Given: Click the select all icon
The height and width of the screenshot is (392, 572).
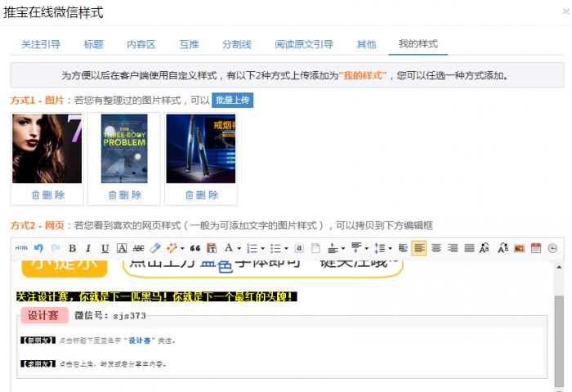Looking at the screenshot, I should (x=299, y=248).
